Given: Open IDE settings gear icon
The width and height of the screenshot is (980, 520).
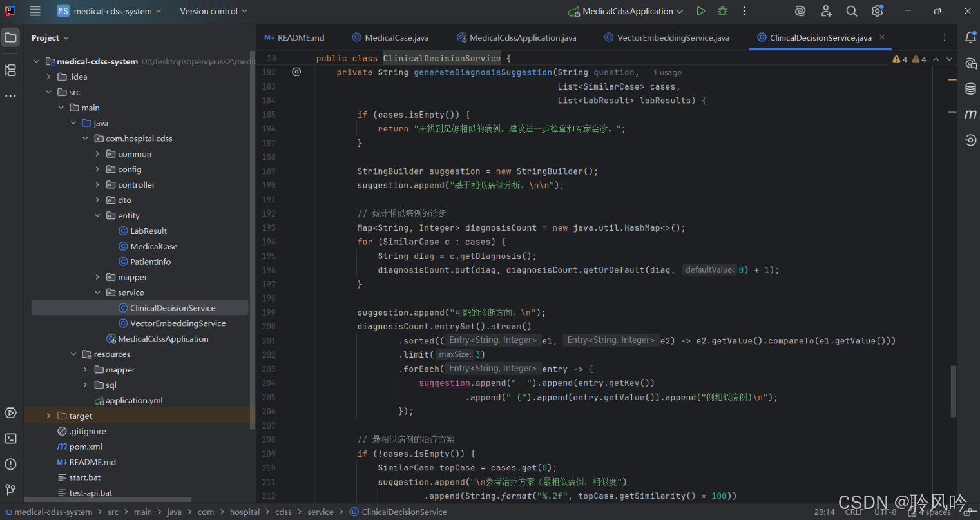Looking at the screenshot, I should pyautogui.click(x=878, y=11).
